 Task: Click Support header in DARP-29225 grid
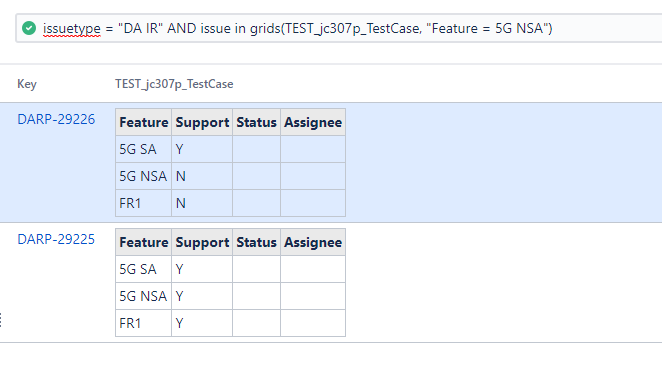[x=202, y=242]
